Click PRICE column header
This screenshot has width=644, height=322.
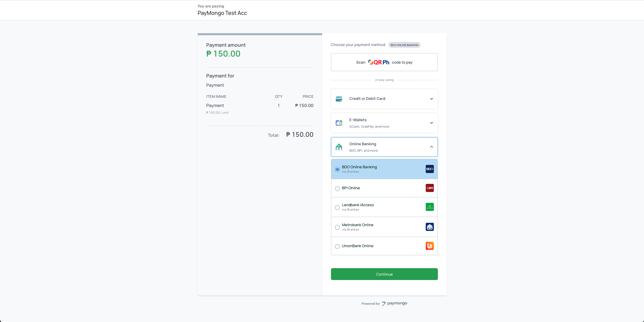point(308,96)
